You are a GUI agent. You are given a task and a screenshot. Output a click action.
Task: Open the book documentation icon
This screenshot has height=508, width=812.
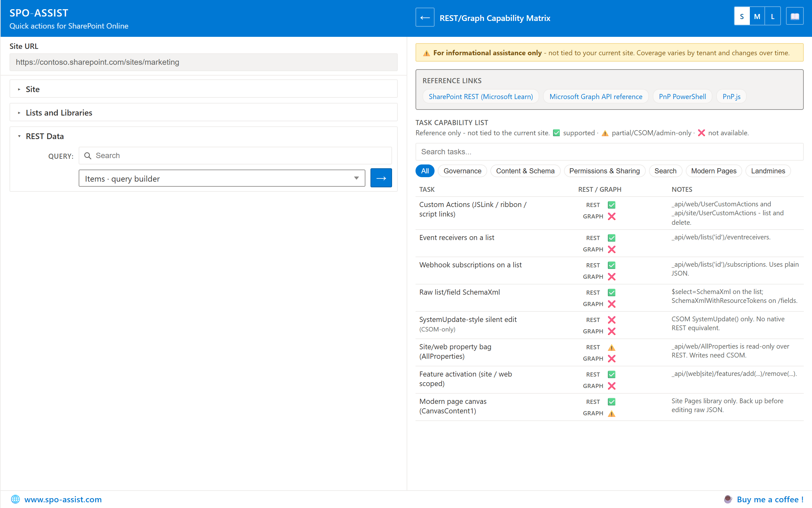click(x=795, y=17)
